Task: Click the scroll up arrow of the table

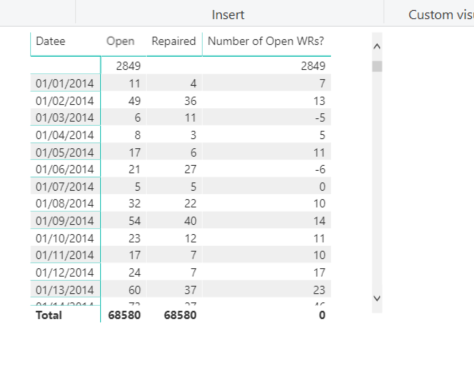Action: coord(377,46)
